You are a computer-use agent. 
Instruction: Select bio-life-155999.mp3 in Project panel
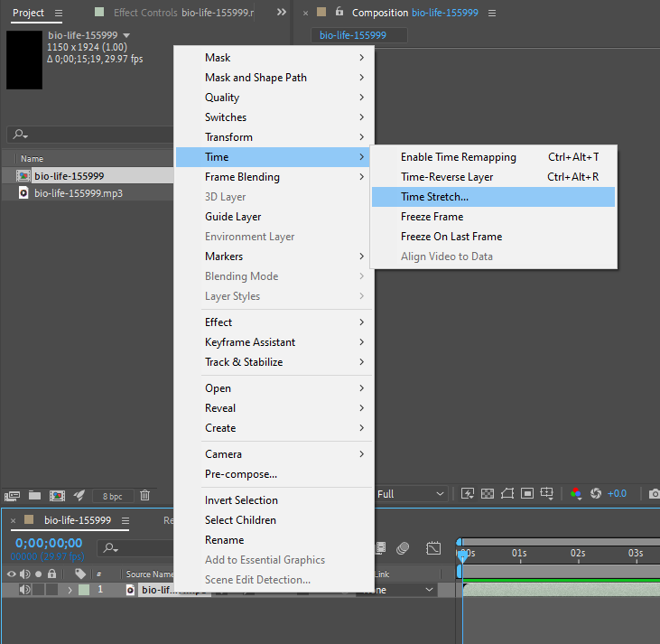tap(78, 193)
